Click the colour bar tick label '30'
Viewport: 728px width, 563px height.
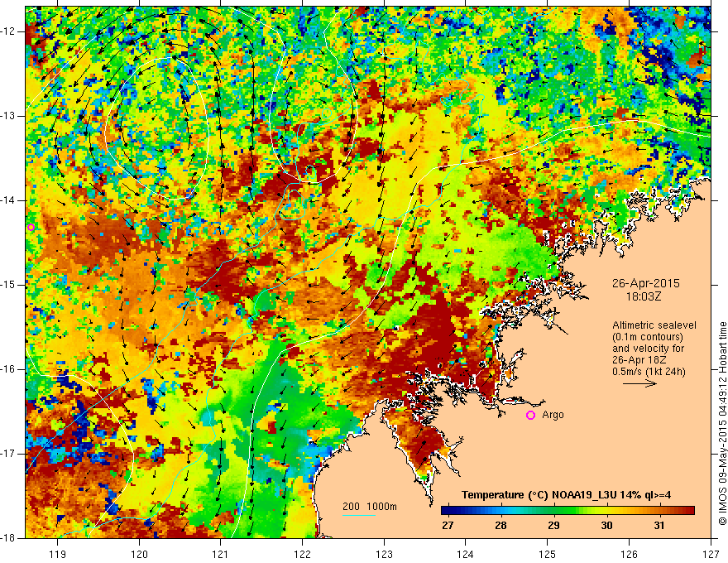[x=606, y=526]
